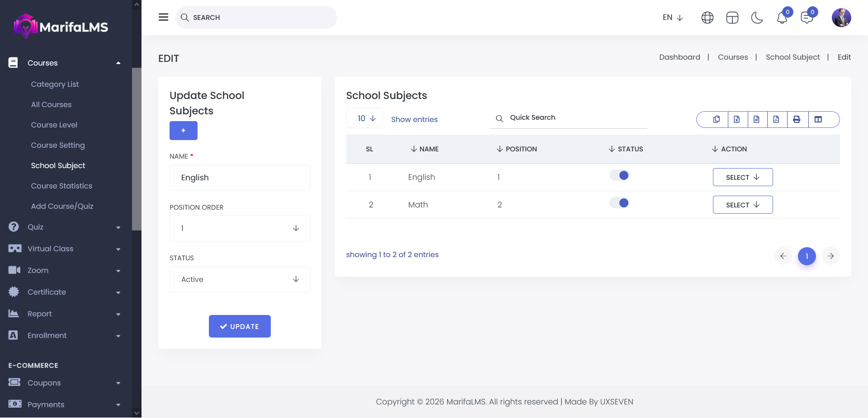The height and width of the screenshot is (418, 868).
Task: Go to Dashboard breadcrumb link
Action: [x=679, y=57]
